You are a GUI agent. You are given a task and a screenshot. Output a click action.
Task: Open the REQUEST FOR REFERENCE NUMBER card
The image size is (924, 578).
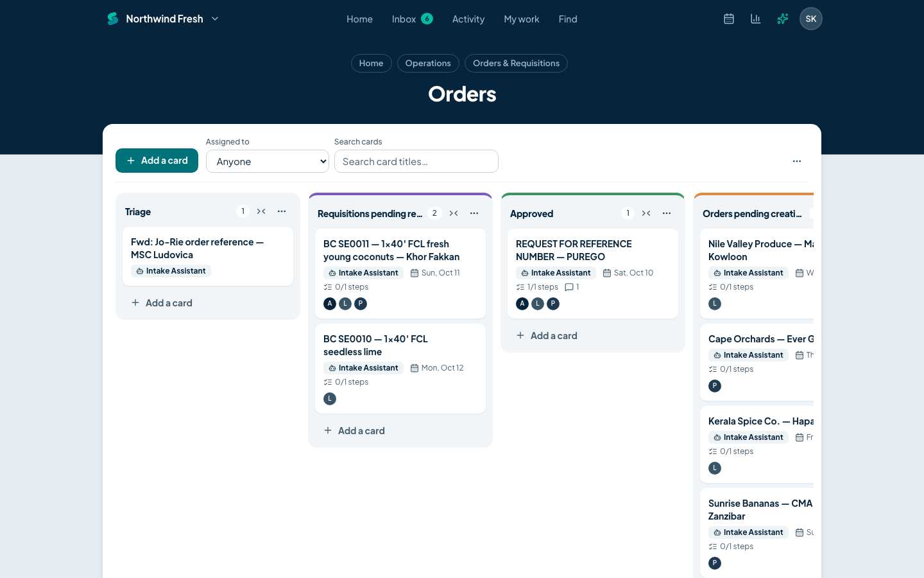[593, 274]
